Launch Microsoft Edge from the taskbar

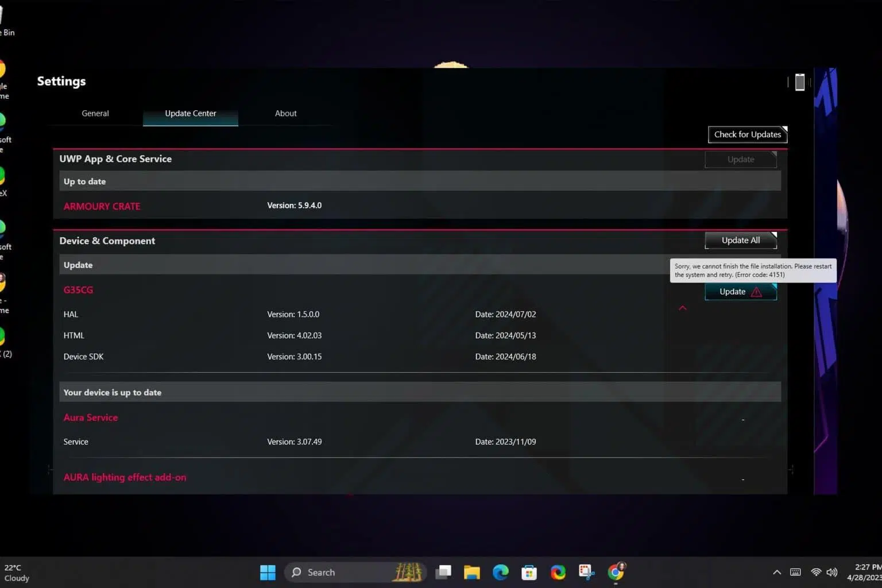tap(500, 572)
